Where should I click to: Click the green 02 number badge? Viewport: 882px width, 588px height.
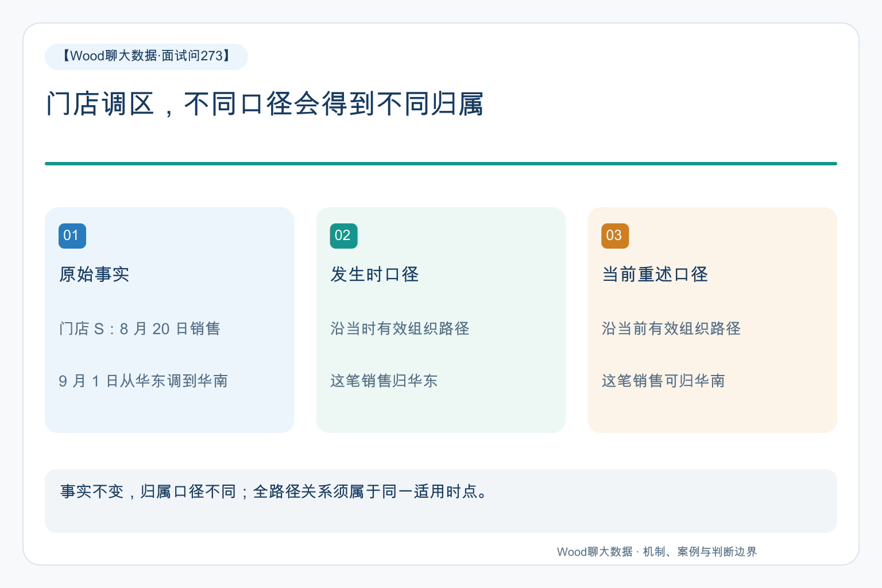(x=344, y=236)
